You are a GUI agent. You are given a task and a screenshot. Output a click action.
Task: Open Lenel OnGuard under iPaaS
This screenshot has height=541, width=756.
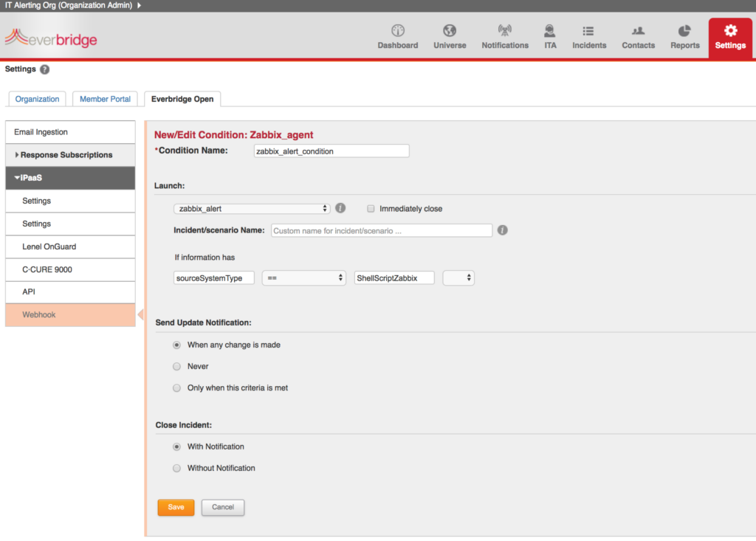(x=70, y=247)
